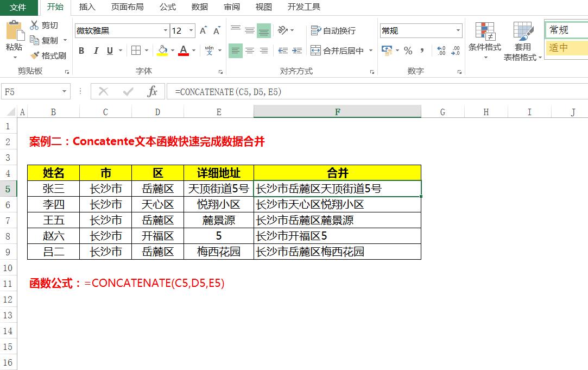Toggle merge and center (合并后居中)

(339, 50)
